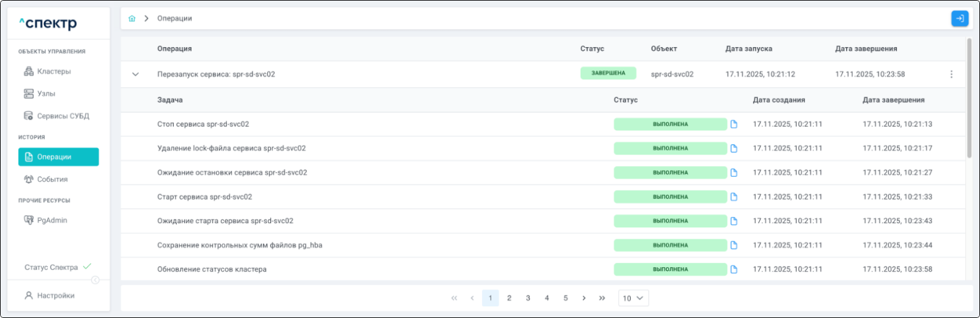
Task: Open log file for Старт сервиса task
Action: (734, 197)
